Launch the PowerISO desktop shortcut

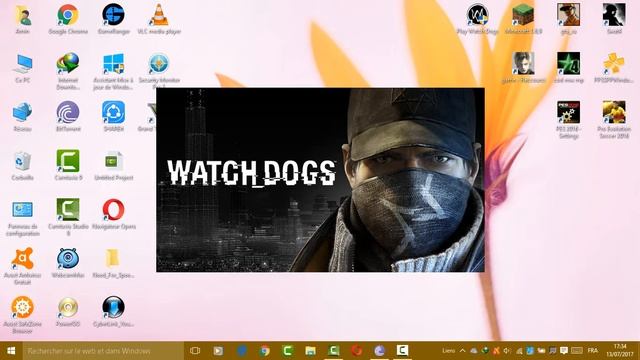click(68, 312)
